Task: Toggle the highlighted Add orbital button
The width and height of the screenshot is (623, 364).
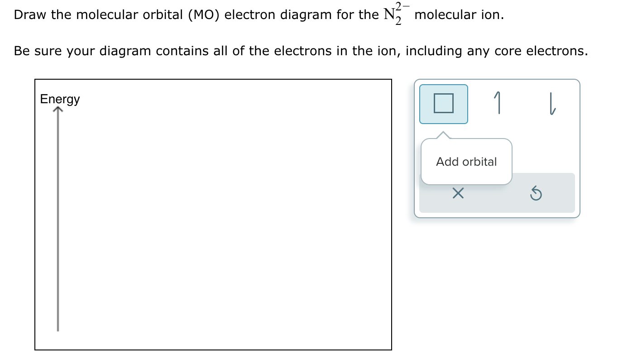Action: click(x=443, y=103)
